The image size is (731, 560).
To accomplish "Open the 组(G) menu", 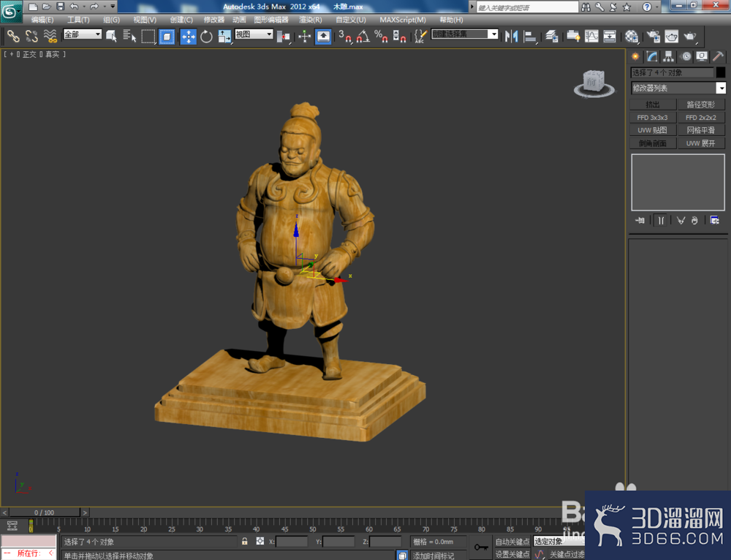I will (111, 20).
